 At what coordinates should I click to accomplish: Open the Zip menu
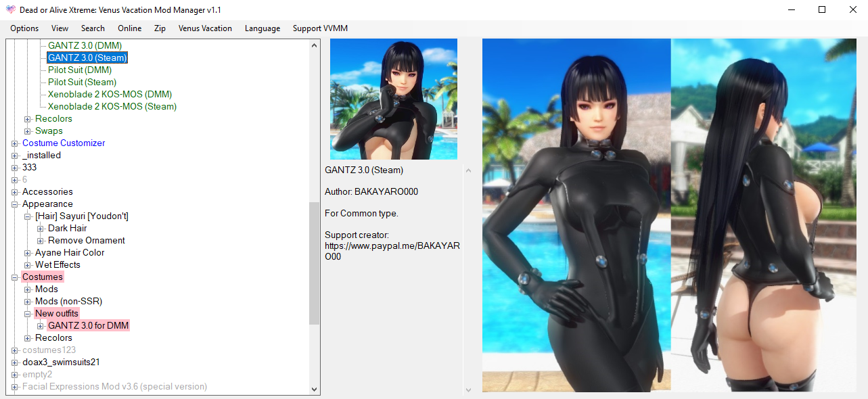(x=160, y=28)
